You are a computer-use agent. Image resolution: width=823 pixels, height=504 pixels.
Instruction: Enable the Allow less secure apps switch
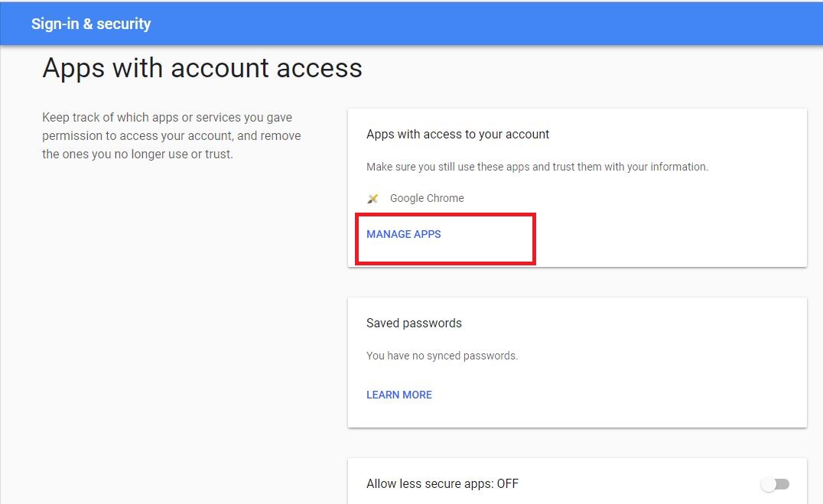(775, 484)
